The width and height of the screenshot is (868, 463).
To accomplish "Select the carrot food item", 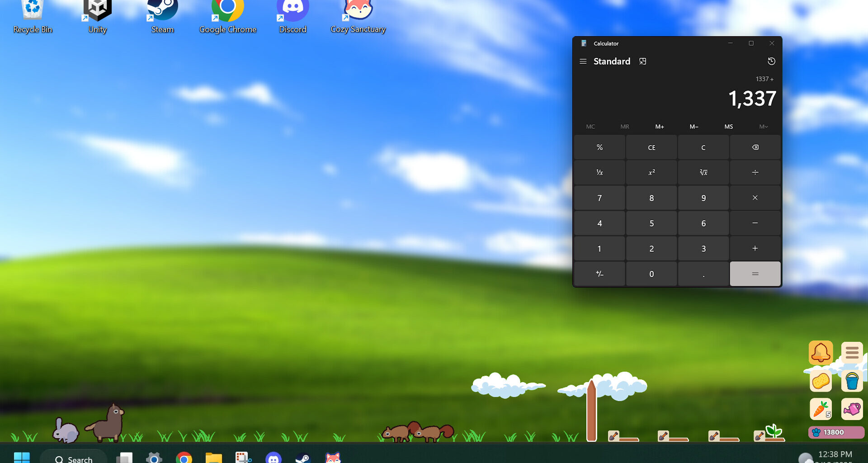I will pyautogui.click(x=821, y=409).
